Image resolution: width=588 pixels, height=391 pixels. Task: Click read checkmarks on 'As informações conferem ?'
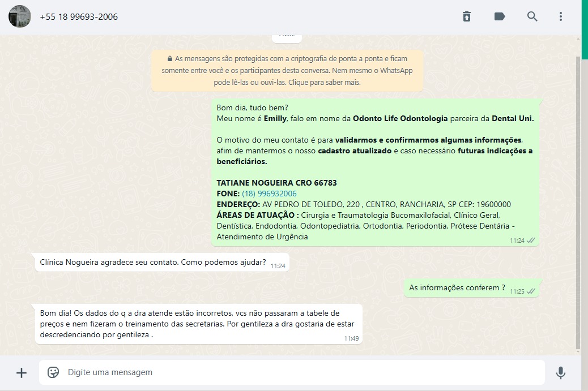tap(531, 291)
